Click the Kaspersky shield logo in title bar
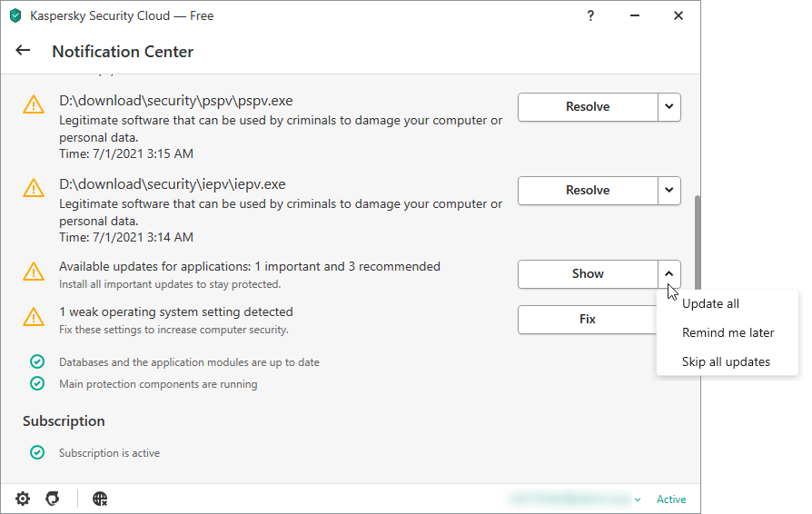Screen dimensions: 812x514 tap(15, 16)
